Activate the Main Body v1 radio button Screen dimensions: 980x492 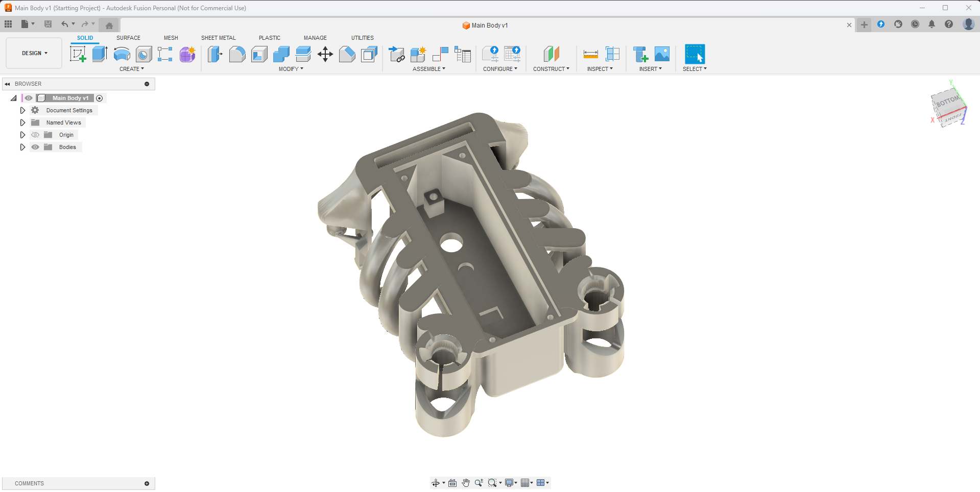[100, 98]
